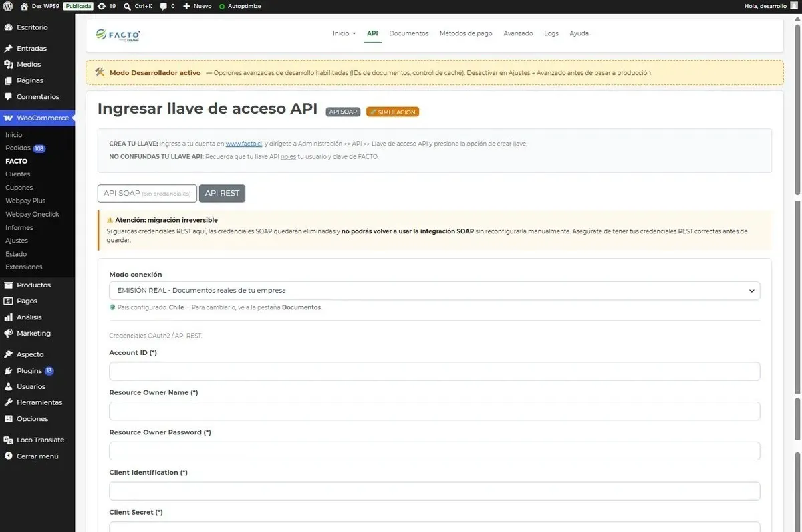Click the comments bubble icon in admin bar
Viewport: 802px width, 532px height.
164,6
